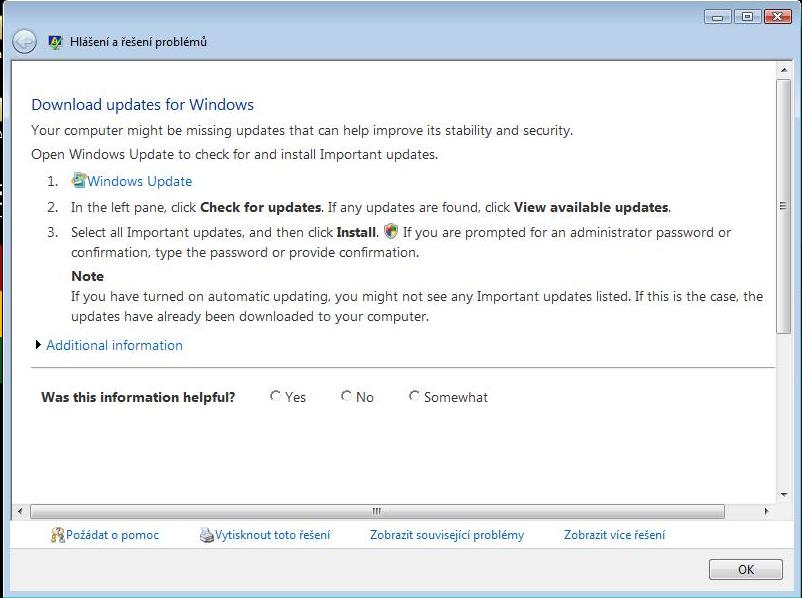Viewport: 802px width, 598px height.
Task: Go back with the round arrow button
Action: (25, 41)
